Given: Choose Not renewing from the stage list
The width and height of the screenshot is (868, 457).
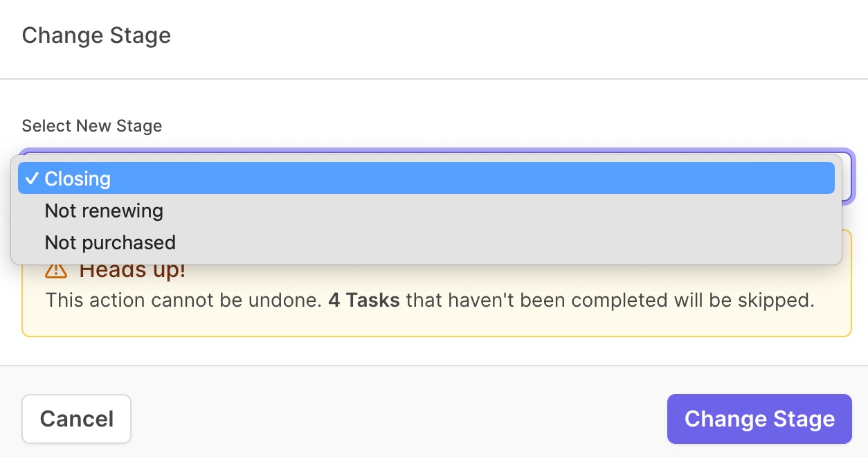Looking at the screenshot, I should 426,210.
